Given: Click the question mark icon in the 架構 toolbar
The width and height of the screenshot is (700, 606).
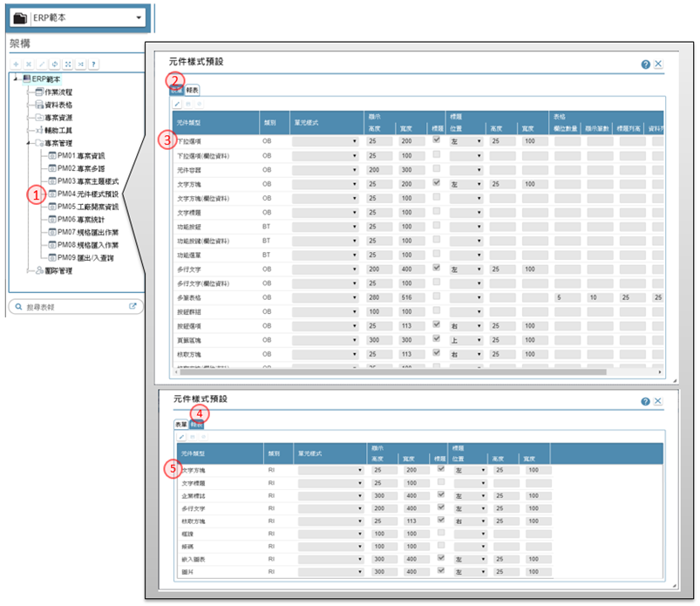Looking at the screenshot, I should click(x=94, y=65).
